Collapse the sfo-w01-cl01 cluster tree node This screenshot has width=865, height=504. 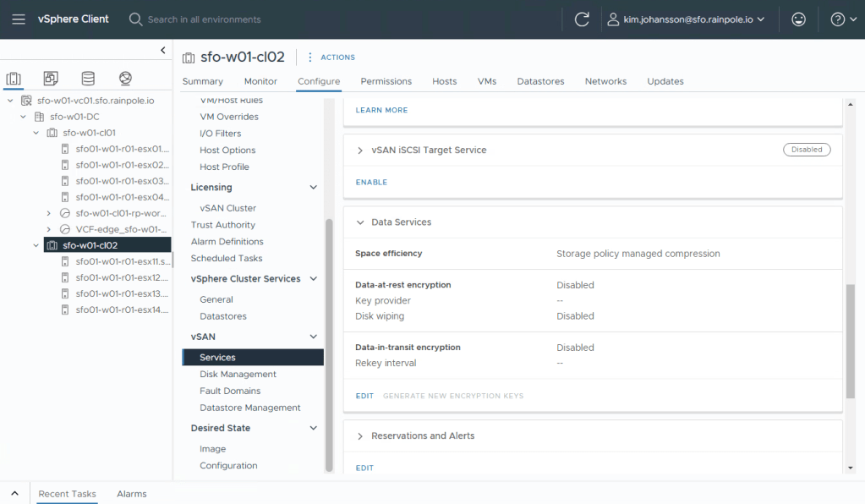(x=36, y=133)
